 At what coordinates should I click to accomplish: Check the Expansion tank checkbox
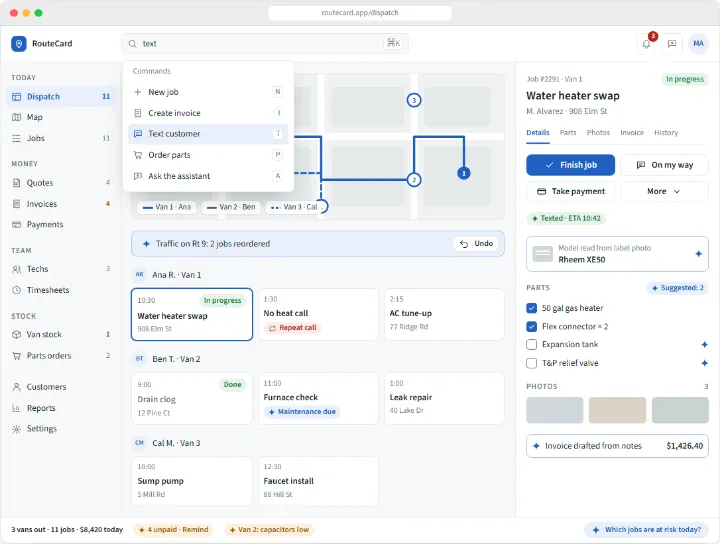point(532,344)
